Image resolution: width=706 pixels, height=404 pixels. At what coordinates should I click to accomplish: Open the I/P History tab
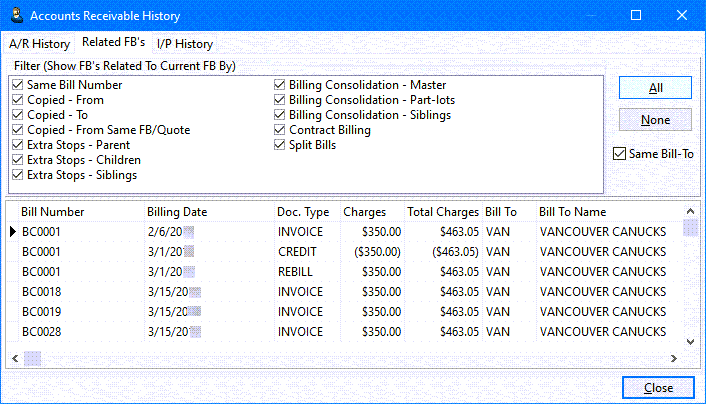[x=184, y=44]
